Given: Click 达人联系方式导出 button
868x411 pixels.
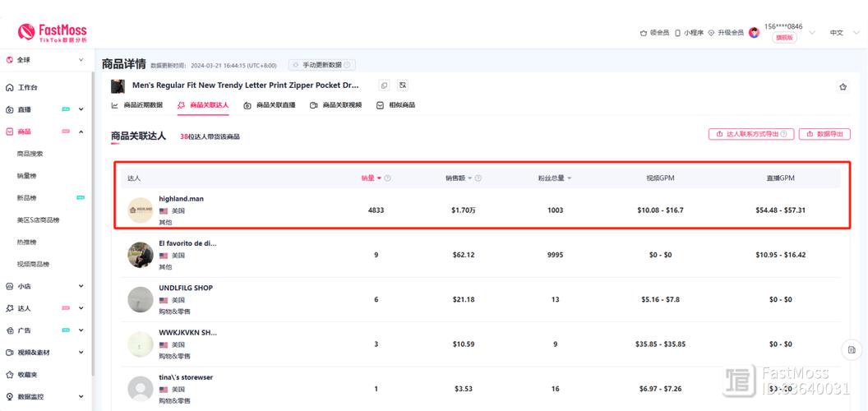Looking at the screenshot, I should tap(751, 134).
